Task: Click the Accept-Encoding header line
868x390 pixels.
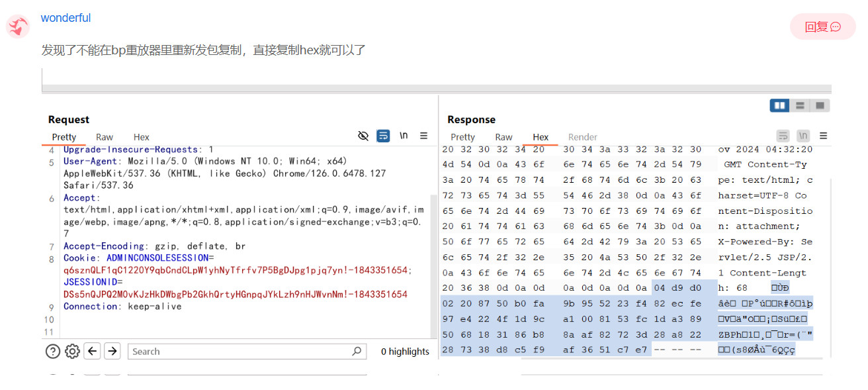Action: (x=154, y=246)
